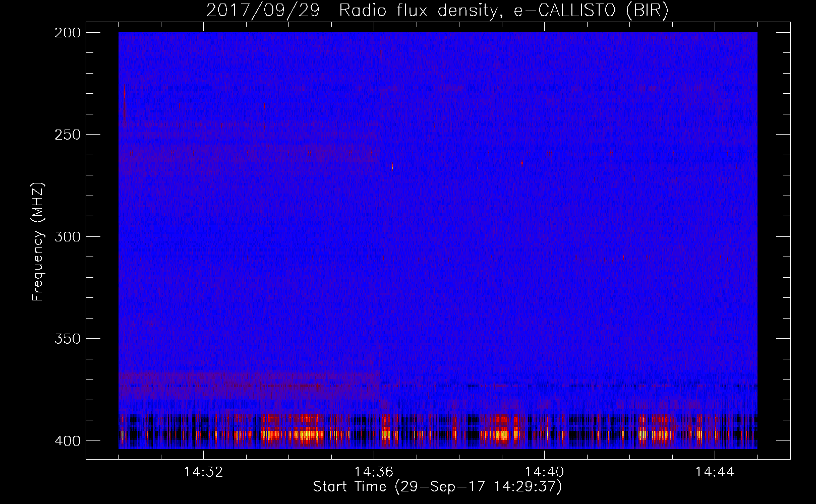The height and width of the screenshot is (504, 816).
Task: Click the 14:32 time tick label
Action: tap(203, 472)
